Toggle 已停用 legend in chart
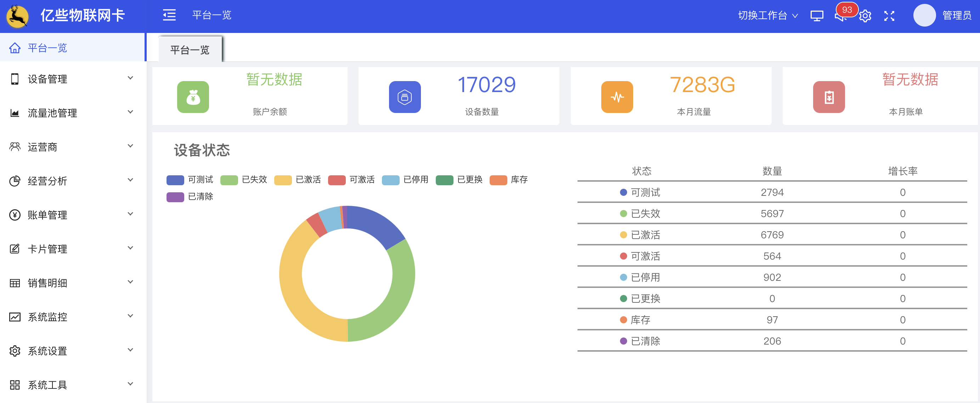This screenshot has width=980, height=403. 405,180
